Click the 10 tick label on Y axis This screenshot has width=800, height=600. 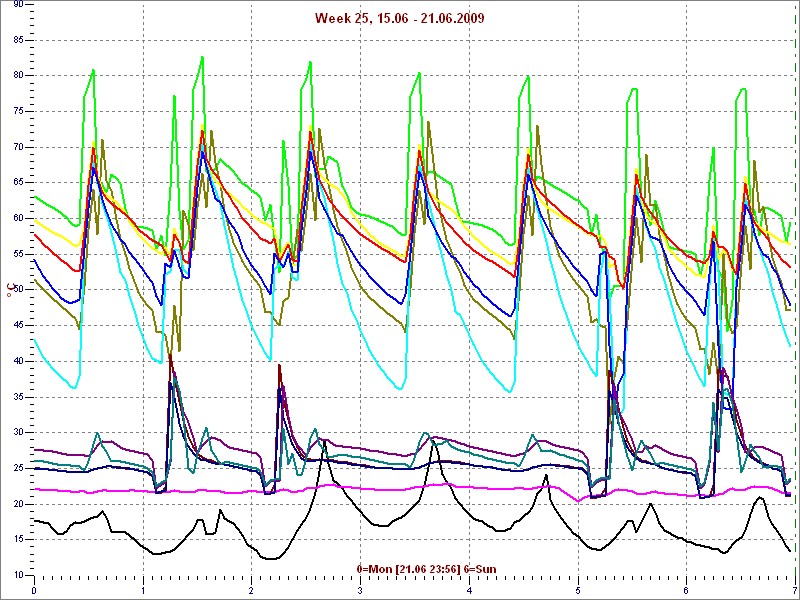click(18, 576)
